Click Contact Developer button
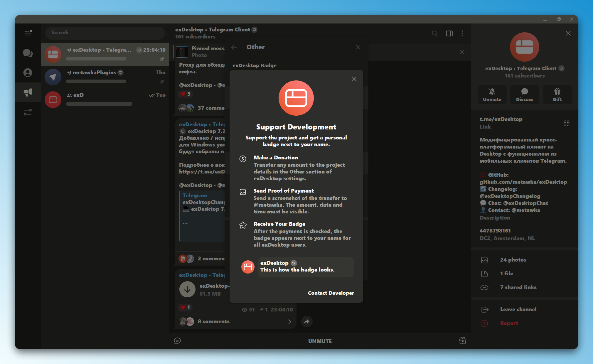The width and height of the screenshot is (593, 364). point(331,293)
